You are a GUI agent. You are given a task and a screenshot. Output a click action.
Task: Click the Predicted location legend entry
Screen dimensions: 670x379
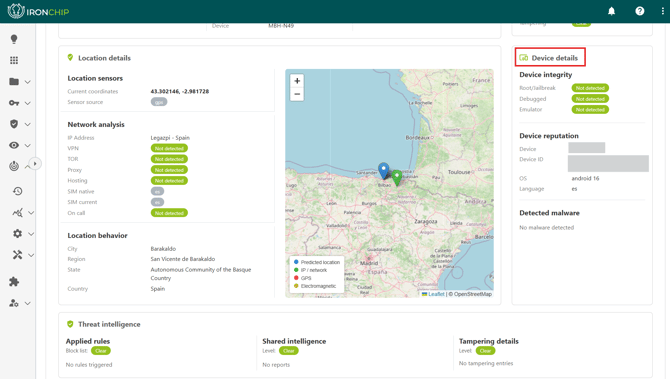[317, 262]
